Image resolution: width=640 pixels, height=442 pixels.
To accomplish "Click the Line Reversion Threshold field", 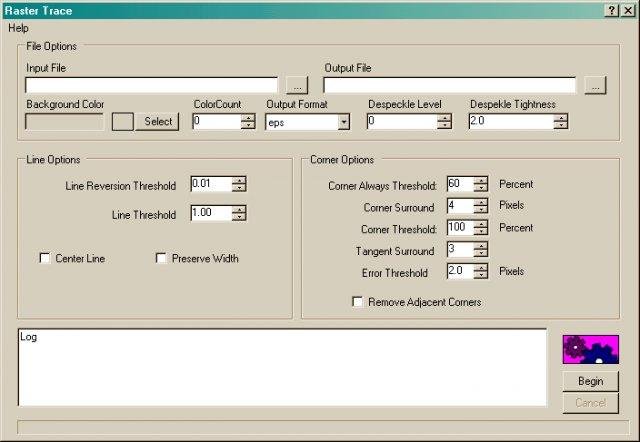I will click(x=211, y=184).
